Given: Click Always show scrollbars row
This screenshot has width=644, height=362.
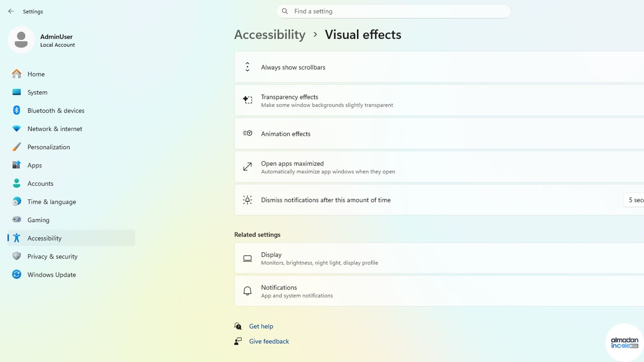Looking at the screenshot, I should tap(439, 67).
